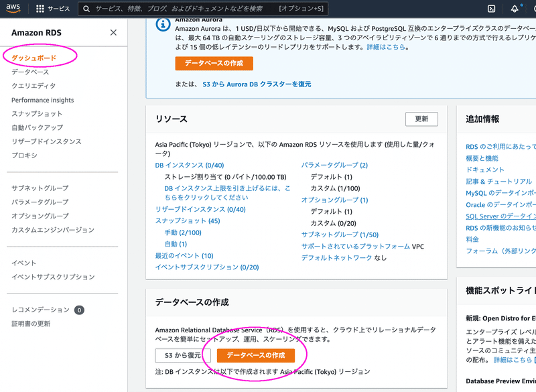The width and height of the screenshot is (536, 392).
Task: Focus the AWS search field
Action: pyautogui.click(x=203, y=9)
